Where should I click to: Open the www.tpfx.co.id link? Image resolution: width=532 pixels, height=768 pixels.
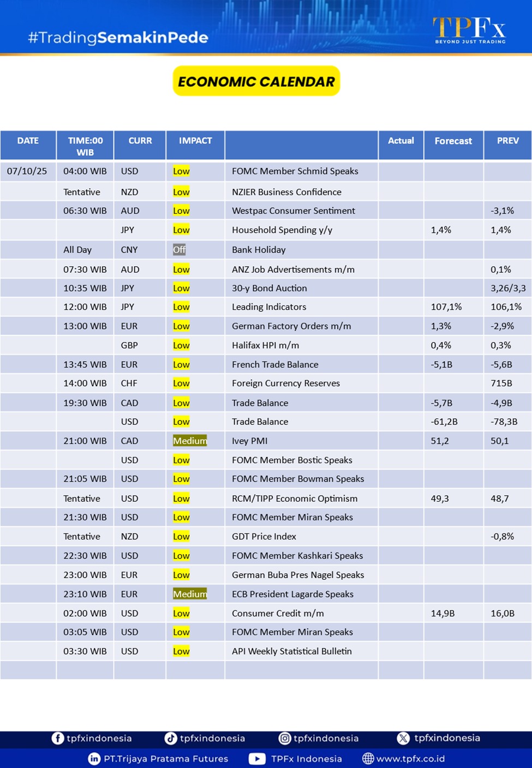click(x=410, y=759)
